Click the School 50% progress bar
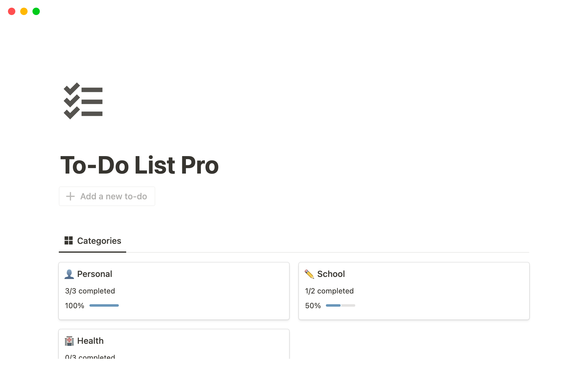Image resolution: width=588 pixels, height=368 pixels. point(340,305)
